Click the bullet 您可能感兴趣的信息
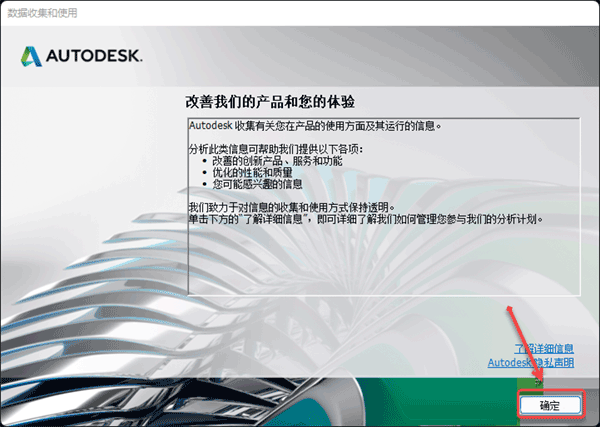This screenshot has width=600, height=427. [x=257, y=184]
